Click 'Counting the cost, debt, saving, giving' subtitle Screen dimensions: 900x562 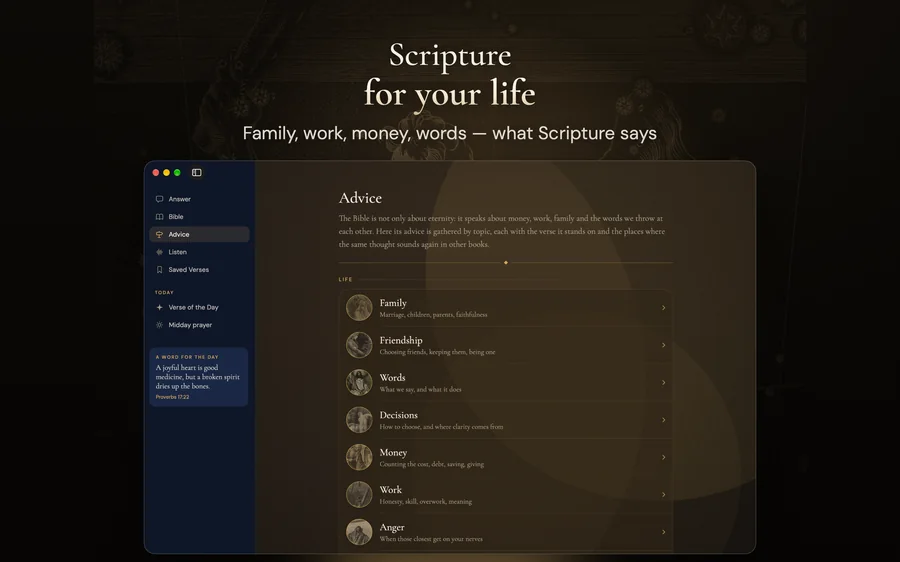[x=432, y=464]
